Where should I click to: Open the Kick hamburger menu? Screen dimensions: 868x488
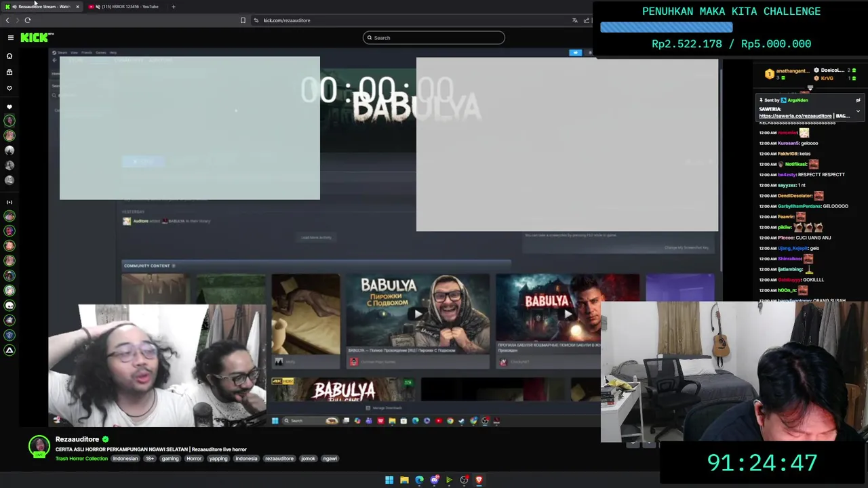point(10,38)
